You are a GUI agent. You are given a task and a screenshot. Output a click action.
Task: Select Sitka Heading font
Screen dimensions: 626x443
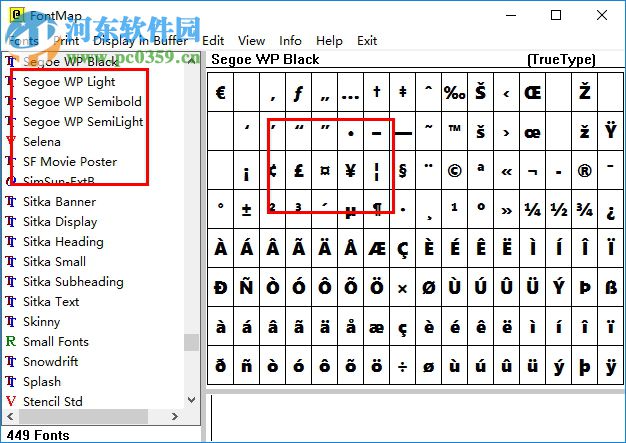pyautogui.click(x=63, y=241)
